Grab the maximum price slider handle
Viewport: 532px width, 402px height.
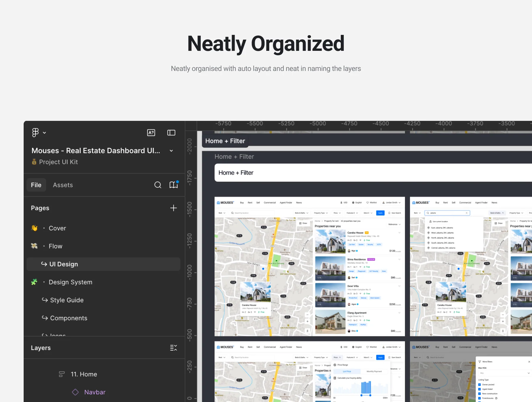click(370, 395)
